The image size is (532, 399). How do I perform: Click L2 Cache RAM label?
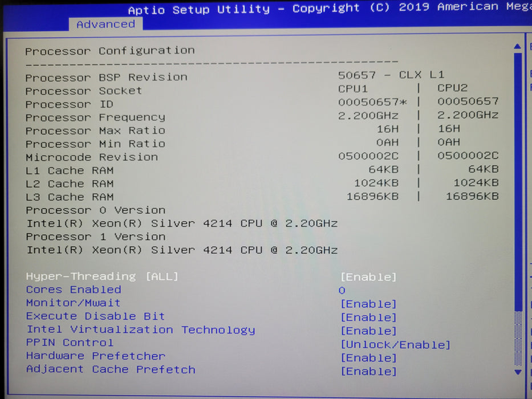[x=70, y=184]
